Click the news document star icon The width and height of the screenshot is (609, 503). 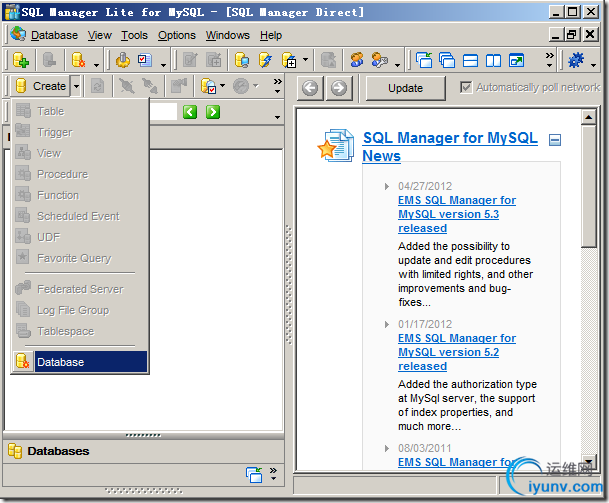pyautogui.click(x=336, y=145)
